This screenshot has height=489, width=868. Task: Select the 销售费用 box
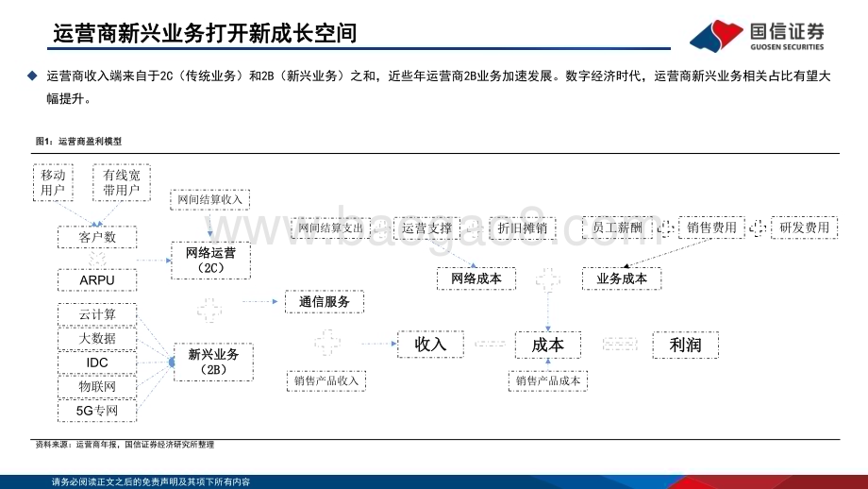point(712,228)
